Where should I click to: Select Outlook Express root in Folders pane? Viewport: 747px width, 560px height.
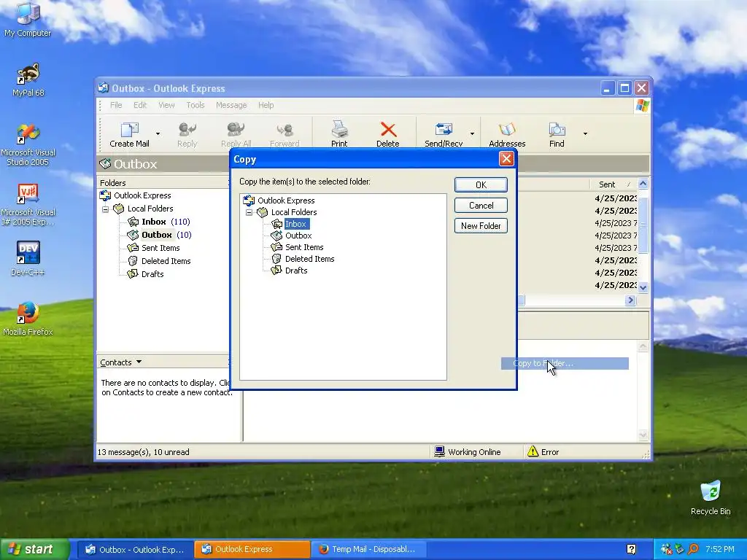142,195
